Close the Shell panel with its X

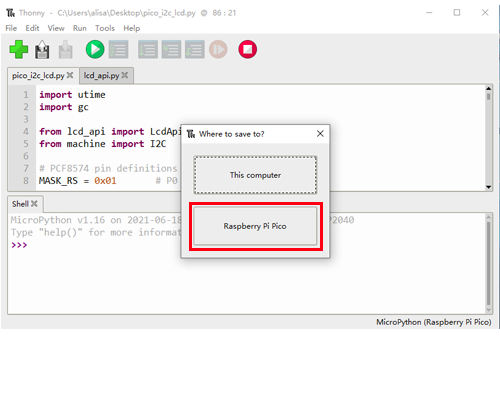[34, 204]
